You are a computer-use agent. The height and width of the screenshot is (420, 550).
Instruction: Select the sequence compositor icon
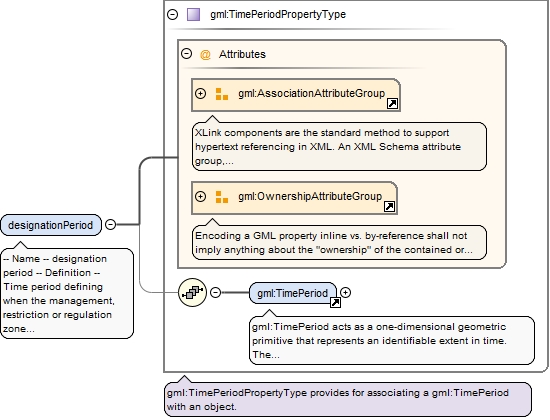(x=192, y=292)
